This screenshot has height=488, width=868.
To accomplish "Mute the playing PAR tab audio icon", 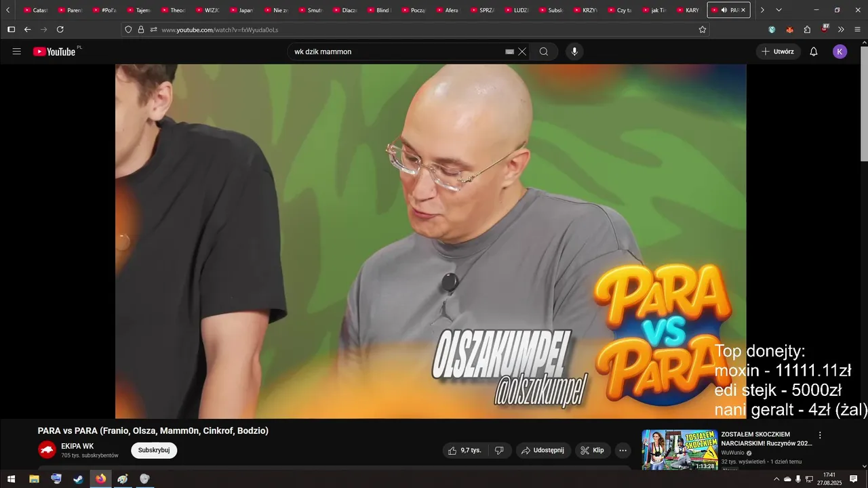I will pos(724,10).
